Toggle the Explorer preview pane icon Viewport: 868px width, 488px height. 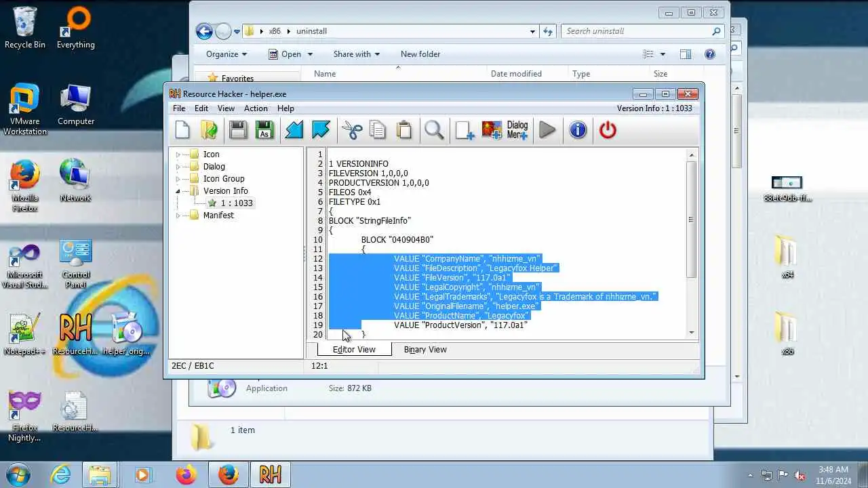click(x=686, y=54)
